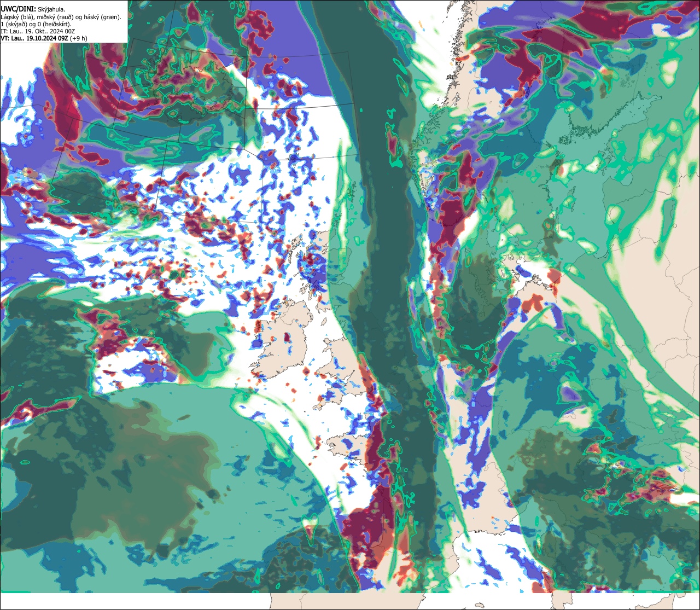Click the 'UWC/DINI: Skýjahula.' title line
Screen dimensions: 700x610
coord(33,9)
